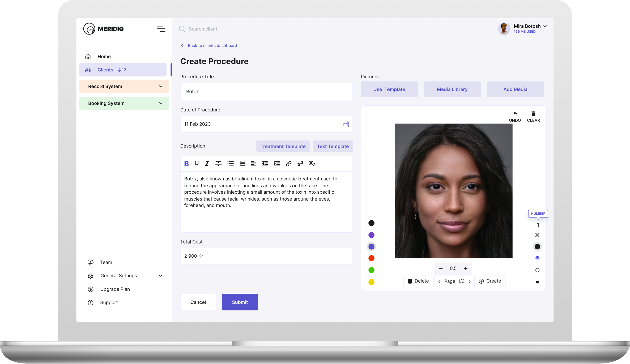The width and height of the screenshot is (630, 364).
Task: Click the italic formatting icon
Action: (207, 163)
